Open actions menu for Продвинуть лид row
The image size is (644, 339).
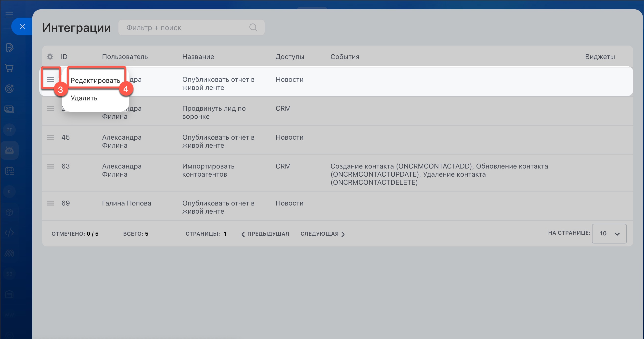coord(51,108)
